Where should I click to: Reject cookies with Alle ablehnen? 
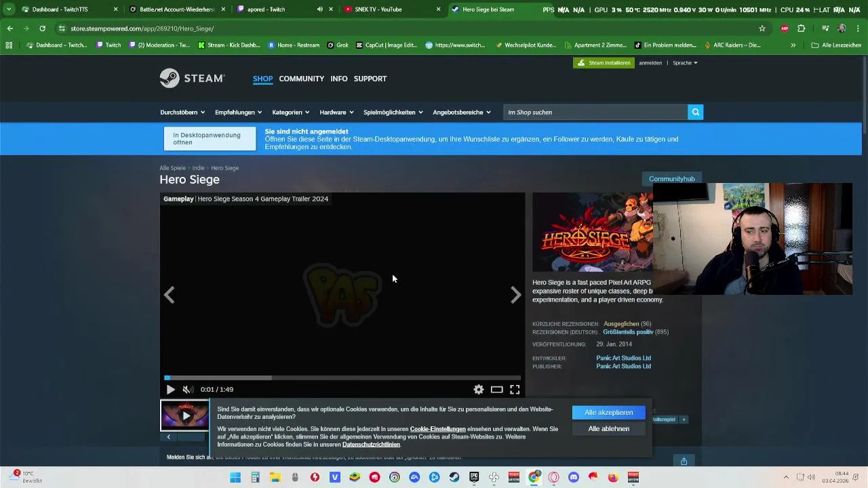tap(609, 429)
